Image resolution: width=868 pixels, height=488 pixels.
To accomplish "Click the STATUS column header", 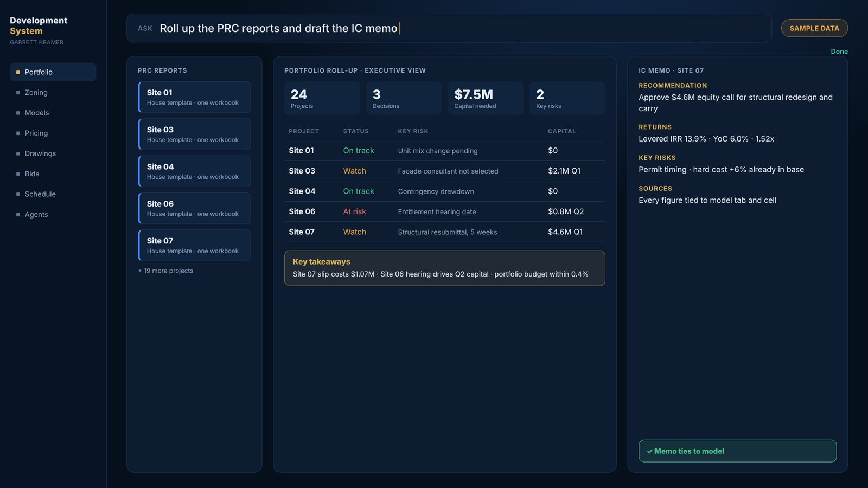I will click(356, 131).
